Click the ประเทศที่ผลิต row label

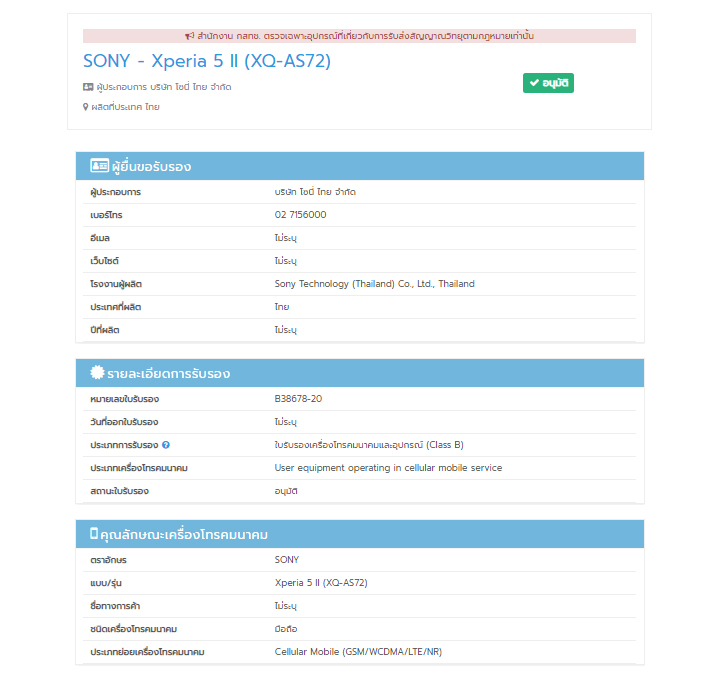click(x=115, y=307)
